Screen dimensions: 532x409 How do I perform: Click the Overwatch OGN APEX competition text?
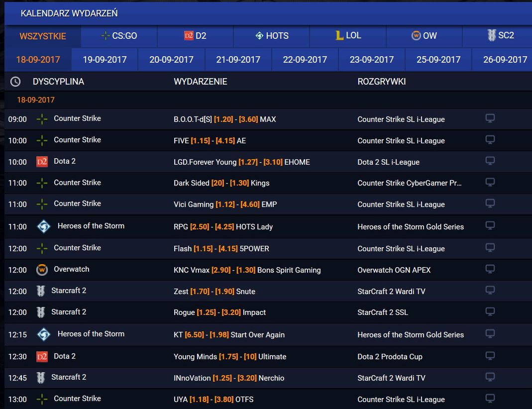(x=394, y=270)
